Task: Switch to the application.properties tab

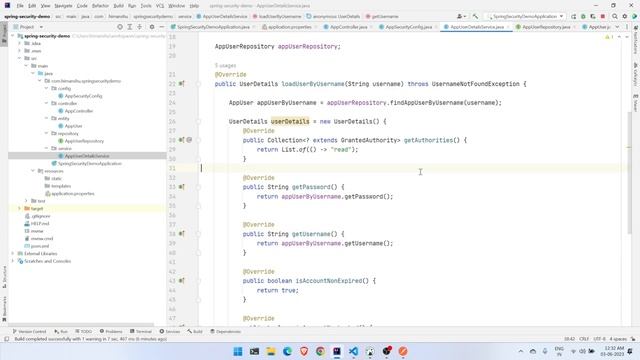Action: click(x=289, y=27)
